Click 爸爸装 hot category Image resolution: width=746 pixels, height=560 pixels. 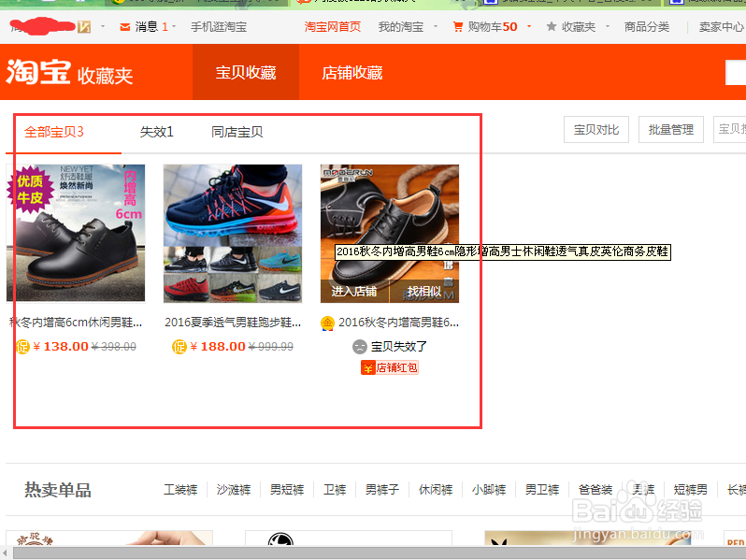point(595,490)
